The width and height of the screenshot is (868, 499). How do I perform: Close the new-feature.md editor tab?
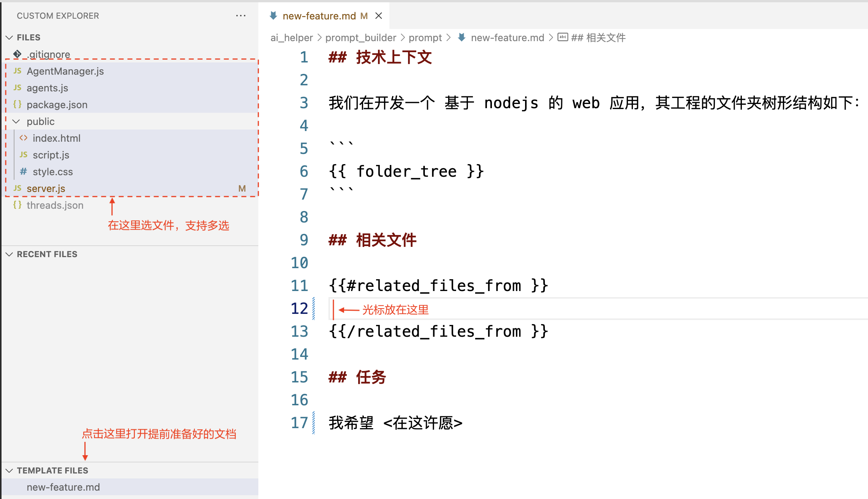point(378,16)
